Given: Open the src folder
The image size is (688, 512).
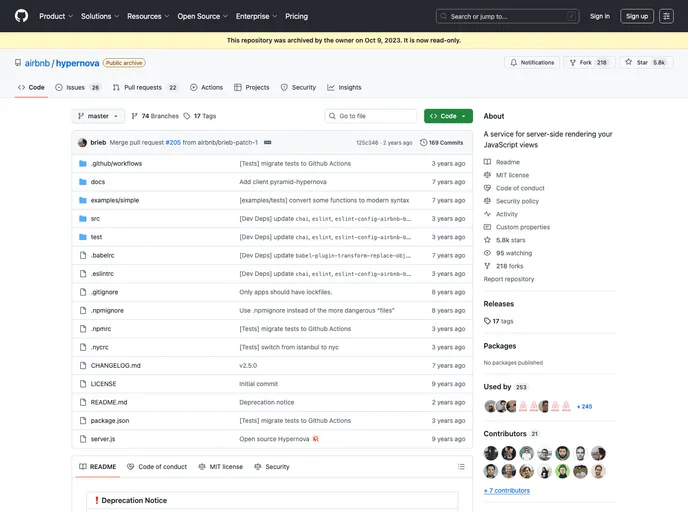Looking at the screenshot, I should click(95, 219).
